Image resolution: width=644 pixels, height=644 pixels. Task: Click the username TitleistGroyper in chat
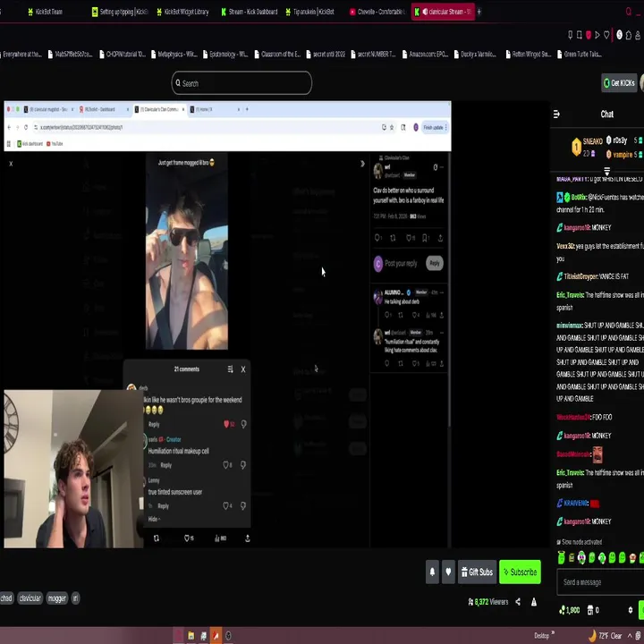580,276
